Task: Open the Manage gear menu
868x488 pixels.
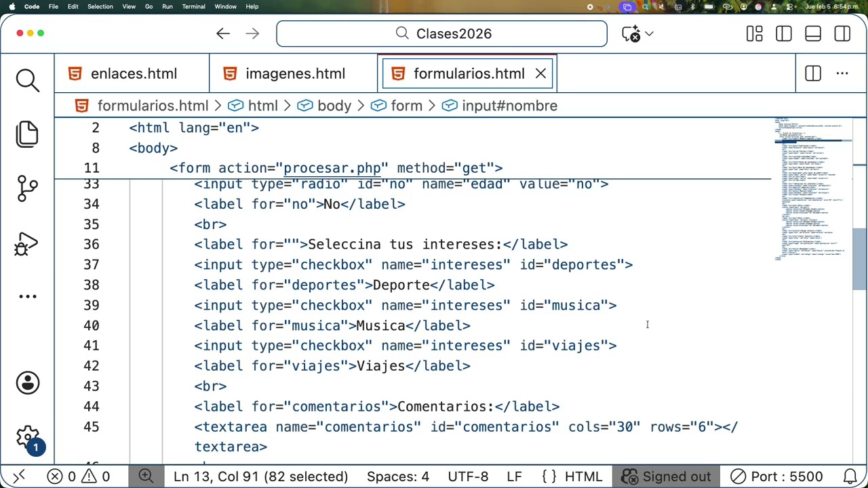Action: 28,439
